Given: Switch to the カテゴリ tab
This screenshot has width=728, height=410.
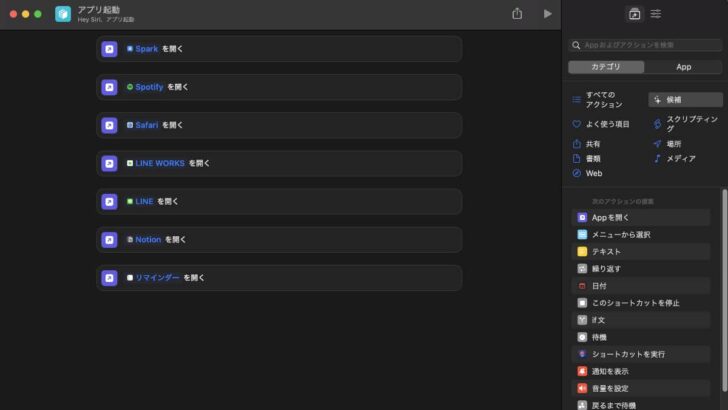Looking at the screenshot, I should 606,67.
